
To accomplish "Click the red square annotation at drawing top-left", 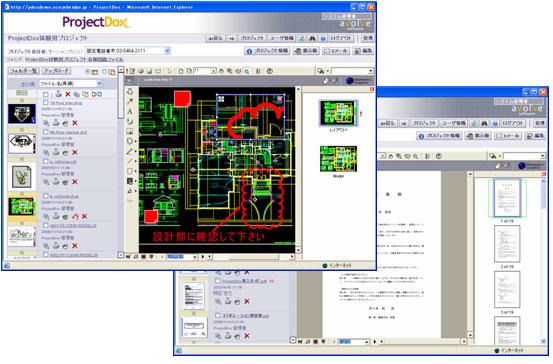I will pyautogui.click(x=182, y=98).
